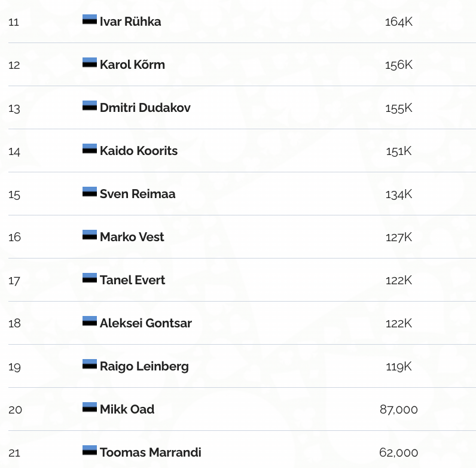Click the 62,000 chip count

point(398,452)
